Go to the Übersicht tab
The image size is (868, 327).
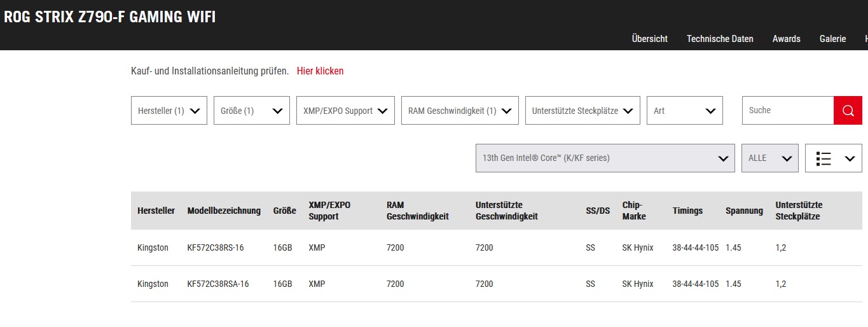(649, 39)
